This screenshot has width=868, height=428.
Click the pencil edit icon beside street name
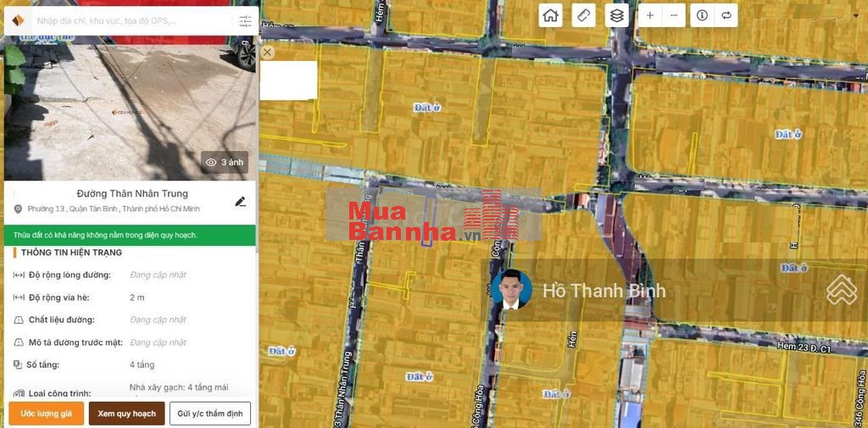(x=240, y=202)
